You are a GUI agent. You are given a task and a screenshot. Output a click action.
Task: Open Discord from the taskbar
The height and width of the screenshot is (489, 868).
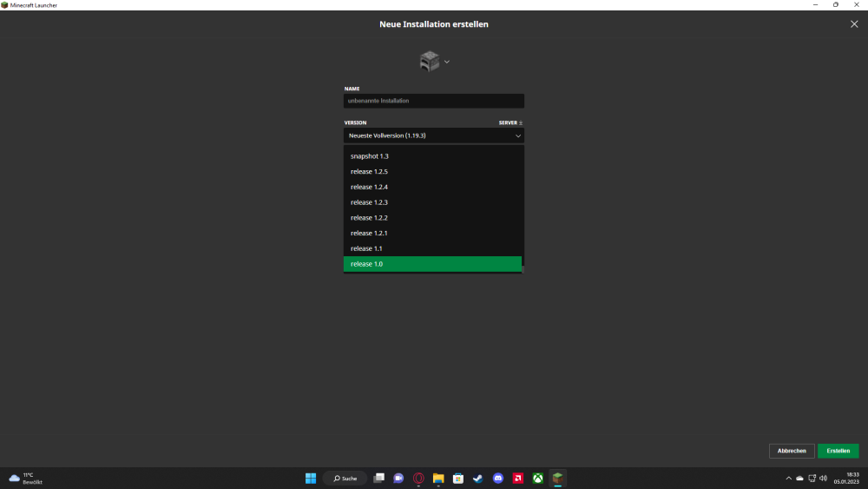tap(498, 478)
